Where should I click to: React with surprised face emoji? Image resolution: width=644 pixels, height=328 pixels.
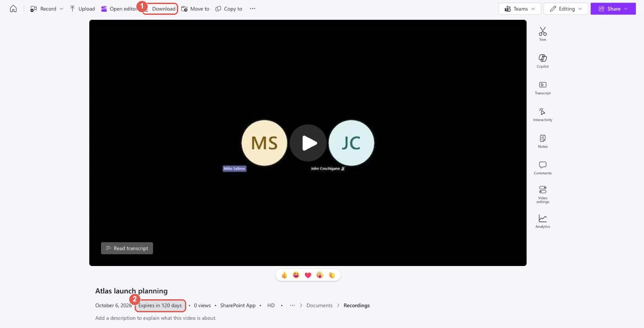[x=320, y=275]
